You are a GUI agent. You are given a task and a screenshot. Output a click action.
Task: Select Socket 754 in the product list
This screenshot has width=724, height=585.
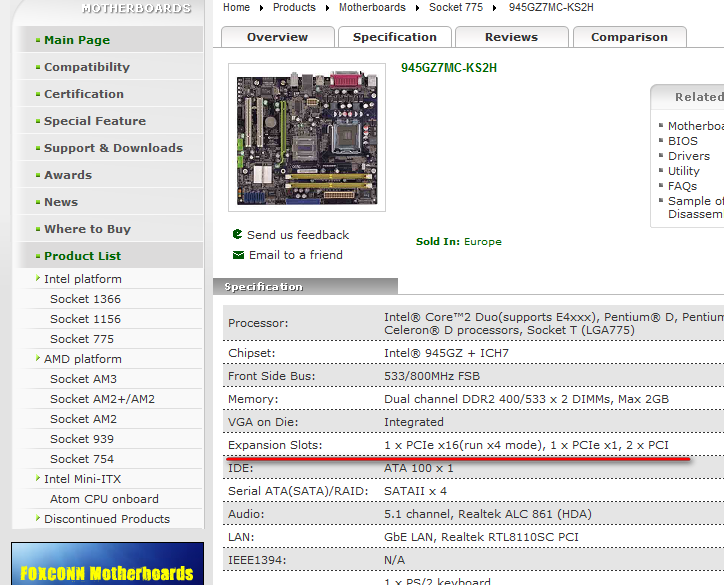point(82,459)
